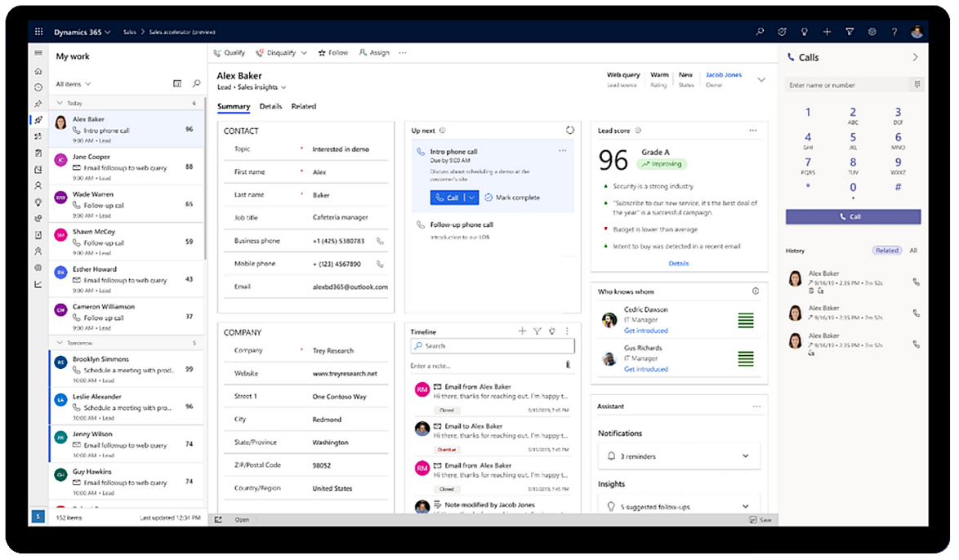The width and height of the screenshot is (959, 560).
Task: Open the All items filter dropdown
Action: tap(72, 83)
